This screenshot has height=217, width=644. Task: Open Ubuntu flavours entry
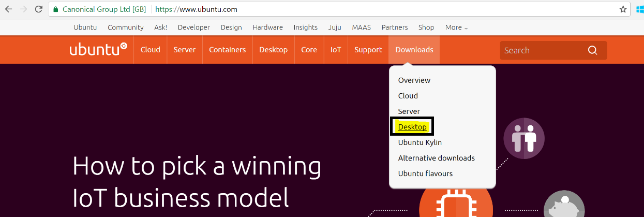click(x=426, y=173)
